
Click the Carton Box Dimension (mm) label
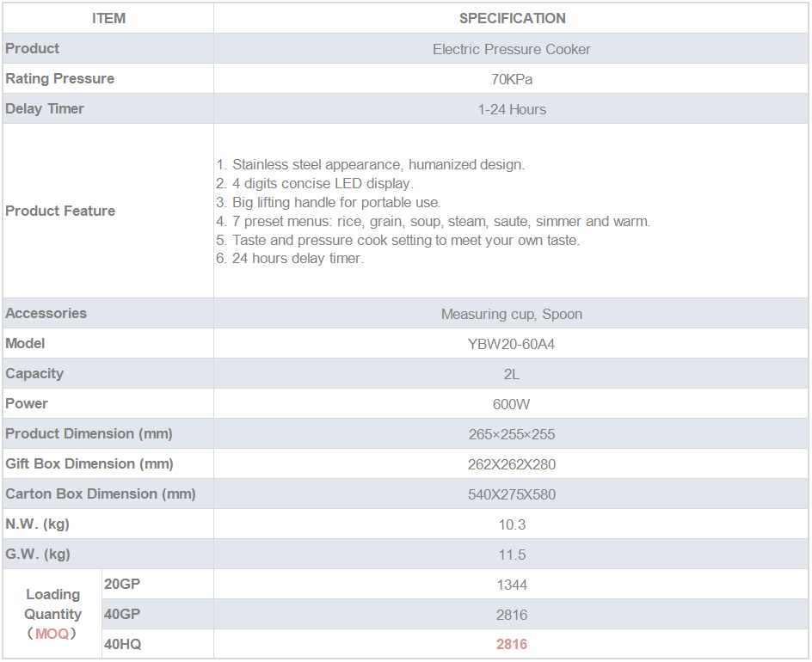click(x=101, y=493)
